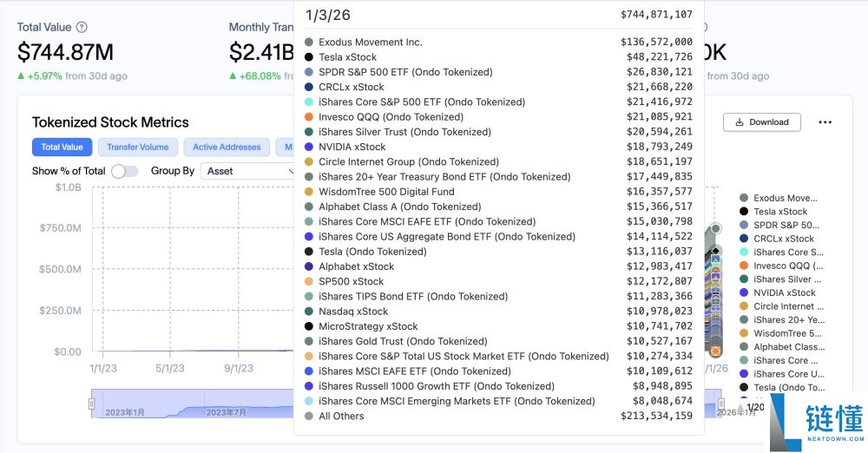The height and width of the screenshot is (453, 868).
Task: Click iShares Core S&P Total US Stock Market row
Action: tap(498, 356)
